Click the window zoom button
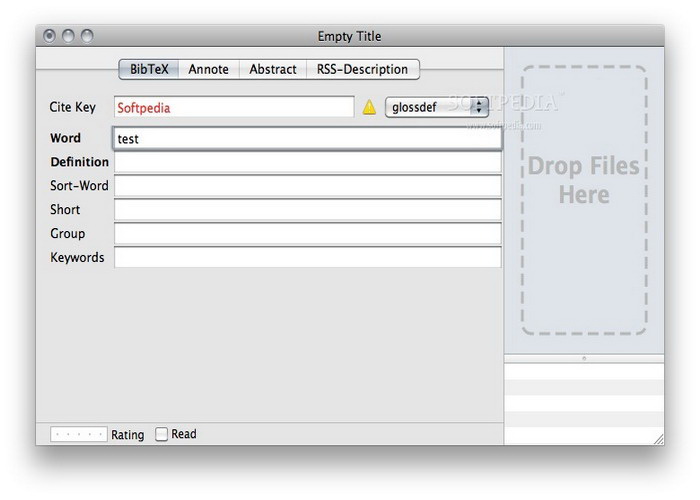Image resolution: width=700 pixels, height=500 pixels. click(88, 36)
